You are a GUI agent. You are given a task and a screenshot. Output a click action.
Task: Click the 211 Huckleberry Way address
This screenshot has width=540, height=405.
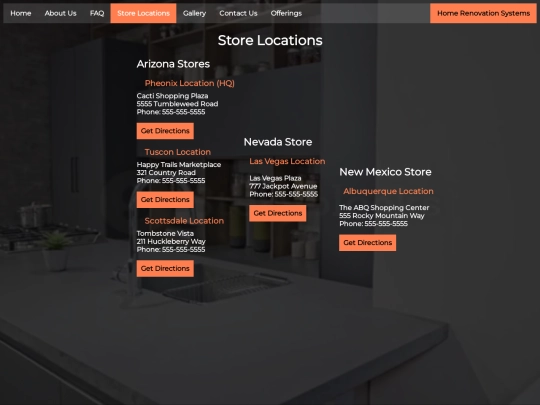point(171,241)
